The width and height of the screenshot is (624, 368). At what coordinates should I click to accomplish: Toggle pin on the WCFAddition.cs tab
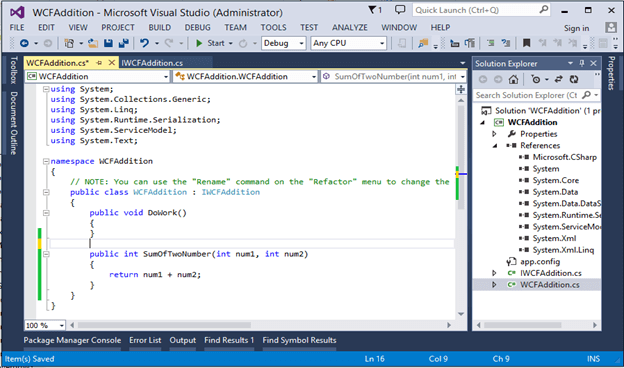(x=99, y=63)
